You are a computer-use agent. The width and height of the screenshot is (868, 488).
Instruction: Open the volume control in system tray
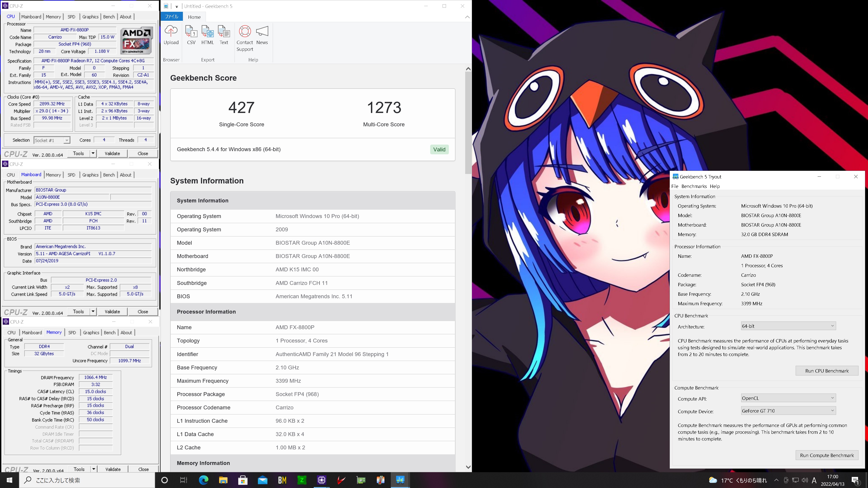805,480
